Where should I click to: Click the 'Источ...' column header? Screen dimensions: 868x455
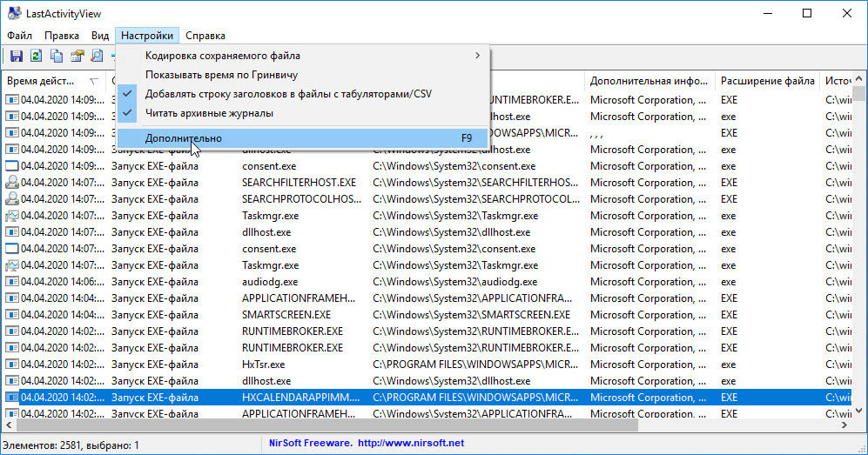coord(837,81)
